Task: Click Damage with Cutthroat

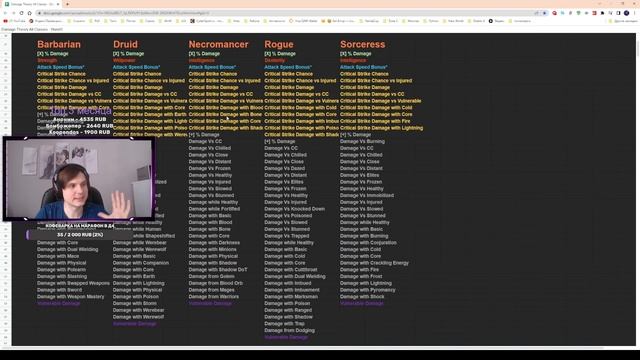Action: click(291, 270)
